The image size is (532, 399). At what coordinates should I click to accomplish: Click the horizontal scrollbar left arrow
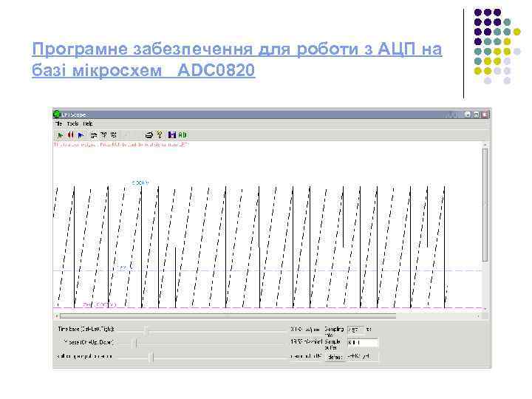57,316
